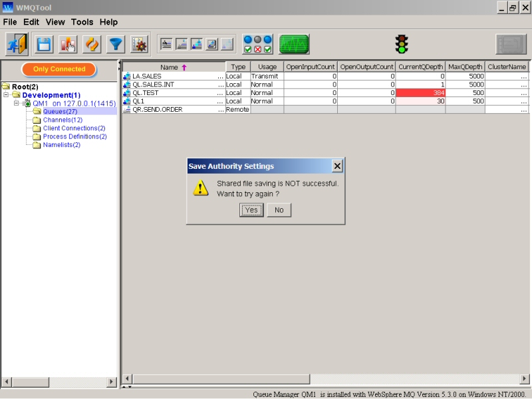This screenshot has width=532, height=399.
Task: Open the Tools menu
Action: click(82, 22)
